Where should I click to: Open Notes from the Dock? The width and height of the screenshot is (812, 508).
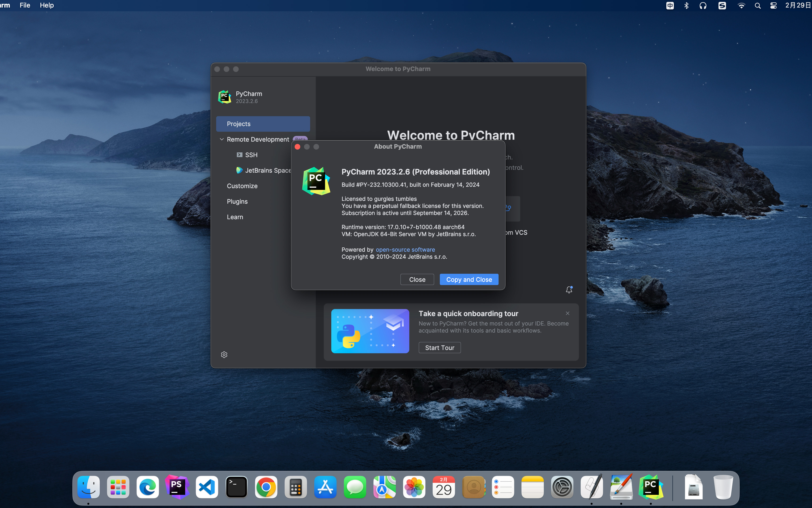(532, 487)
